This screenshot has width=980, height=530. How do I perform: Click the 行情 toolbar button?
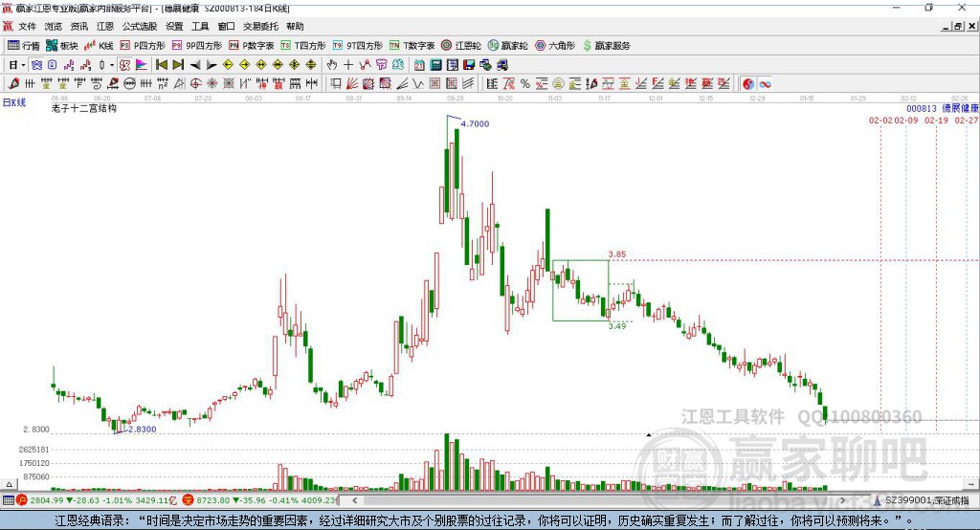coord(24,46)
